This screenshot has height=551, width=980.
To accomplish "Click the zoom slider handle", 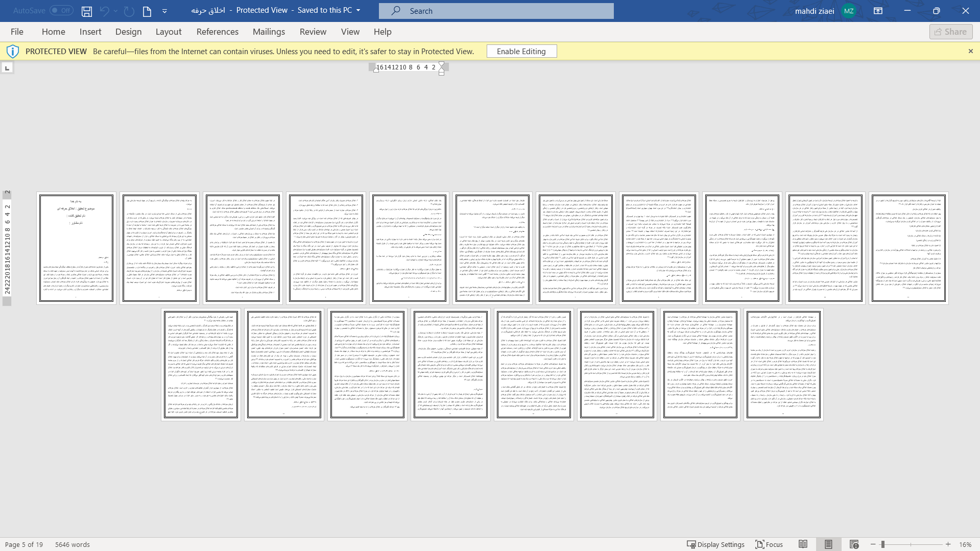I will (882, 544).
